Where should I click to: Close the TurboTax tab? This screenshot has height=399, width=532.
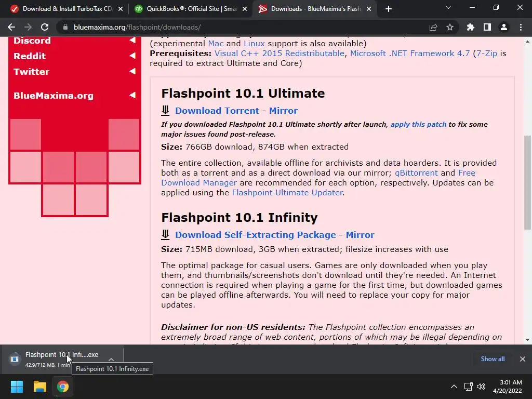tap(121, 9)
